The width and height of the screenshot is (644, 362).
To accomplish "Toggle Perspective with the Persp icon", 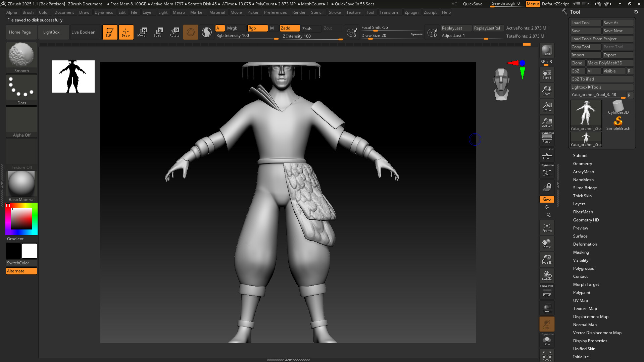I will click(x=546, y=138).
